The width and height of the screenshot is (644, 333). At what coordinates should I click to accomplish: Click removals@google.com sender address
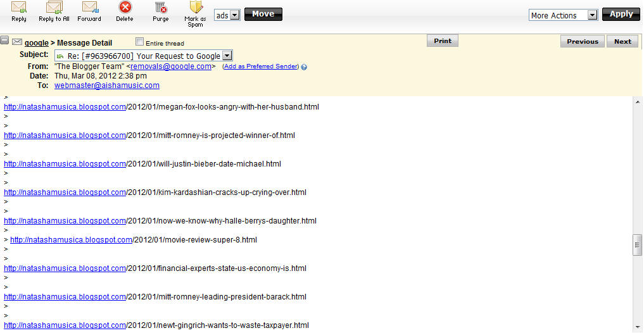pos(171,66)
